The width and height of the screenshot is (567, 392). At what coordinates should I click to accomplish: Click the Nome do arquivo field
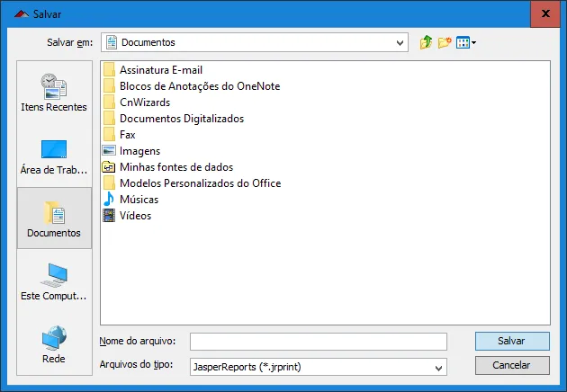pos(319,342)
